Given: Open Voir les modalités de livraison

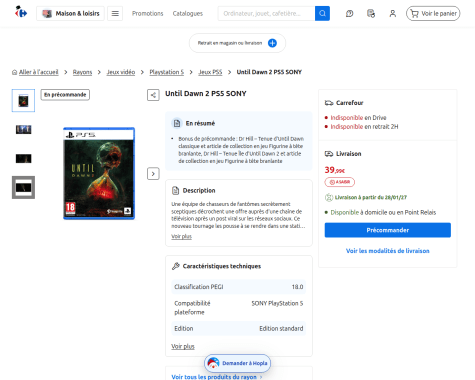Looking at the screenshot, I should coord(388,251).
